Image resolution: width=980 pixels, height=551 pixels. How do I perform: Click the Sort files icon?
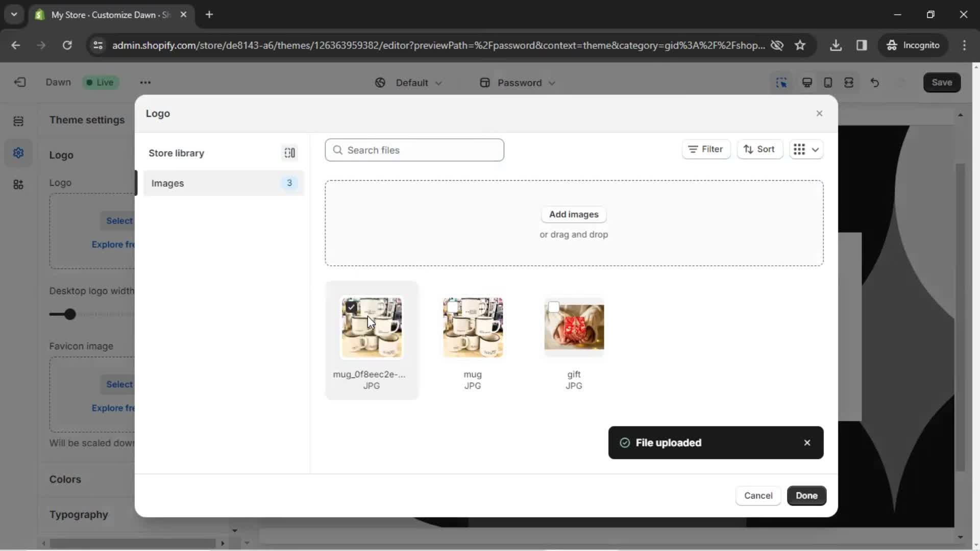pos(758,149)
